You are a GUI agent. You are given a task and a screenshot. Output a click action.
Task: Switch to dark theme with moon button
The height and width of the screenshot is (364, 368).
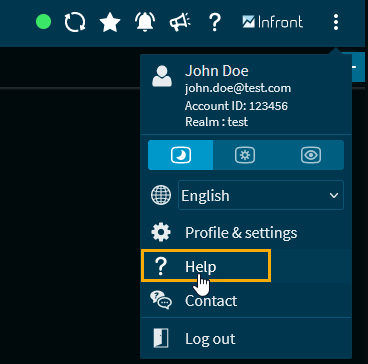(181, 155)
